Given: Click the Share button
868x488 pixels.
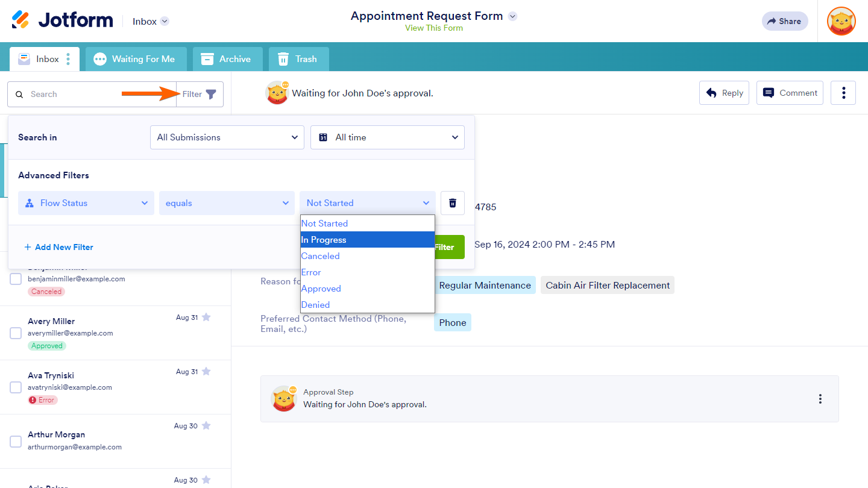Looking at the screenshot, I should pyautogui.click(x=785, y=21).
